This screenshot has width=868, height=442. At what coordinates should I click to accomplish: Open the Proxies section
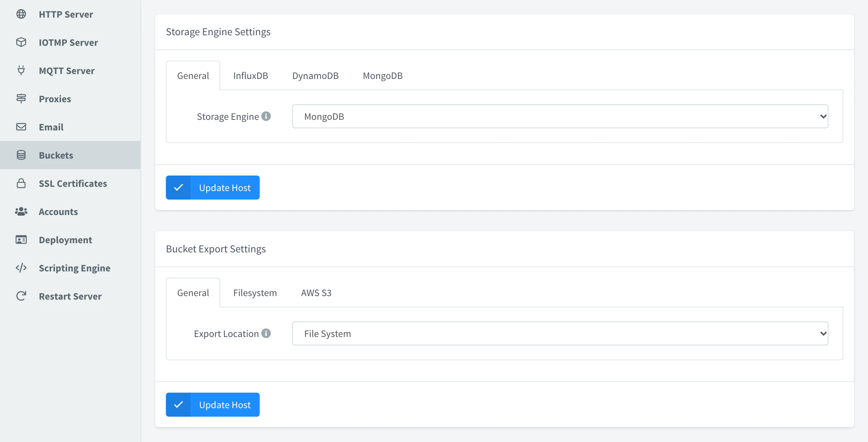coord(70,99)
